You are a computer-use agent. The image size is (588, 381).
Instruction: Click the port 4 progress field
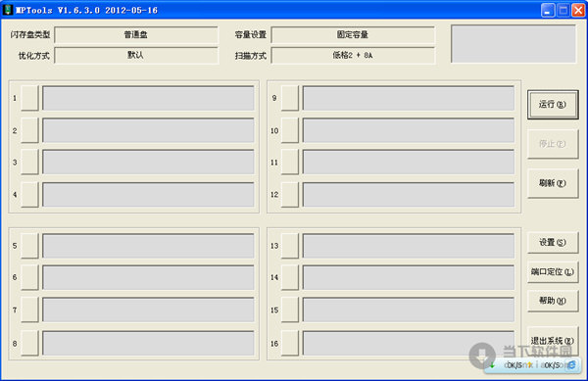click(148, 195)
